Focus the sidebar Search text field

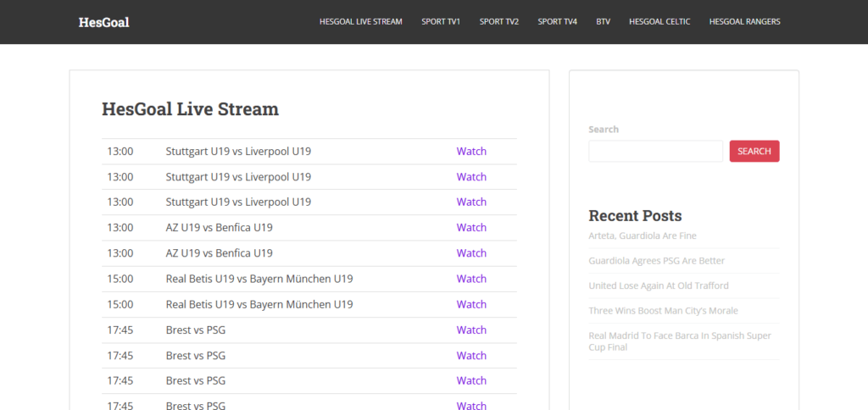pos(655,152)
